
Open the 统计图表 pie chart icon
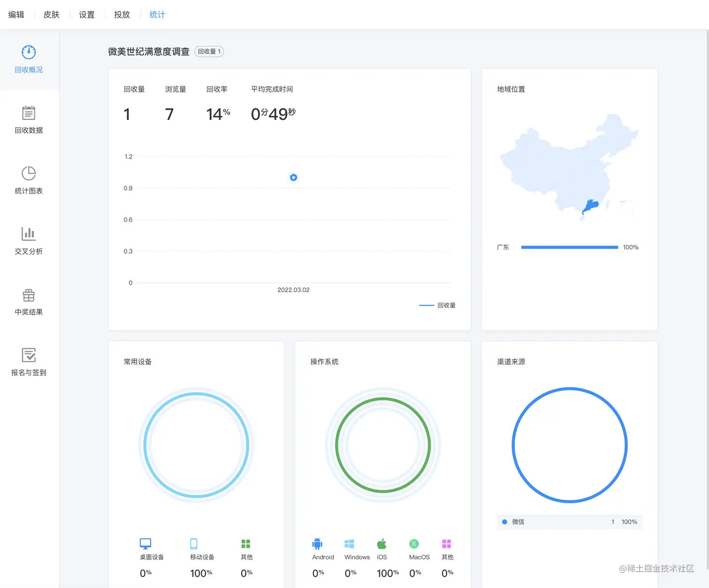(x=29, y=173)
